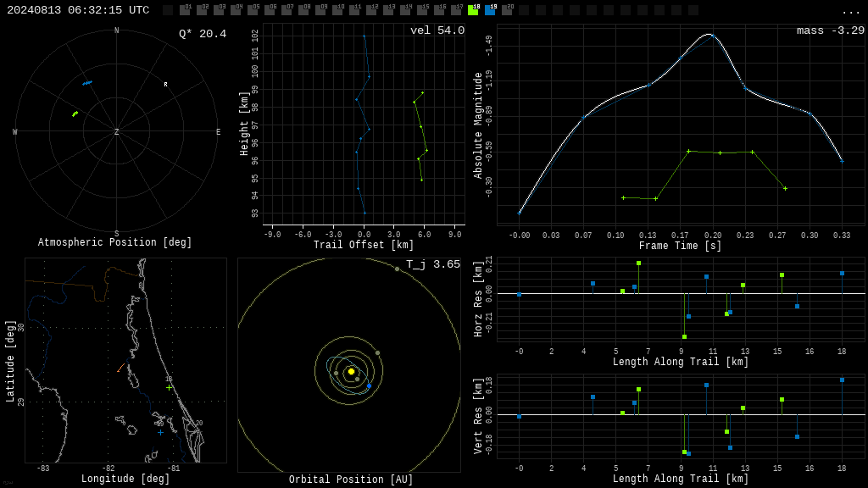
Task: Click the station 10 square in top bar
Action: (x=337, y=10)
